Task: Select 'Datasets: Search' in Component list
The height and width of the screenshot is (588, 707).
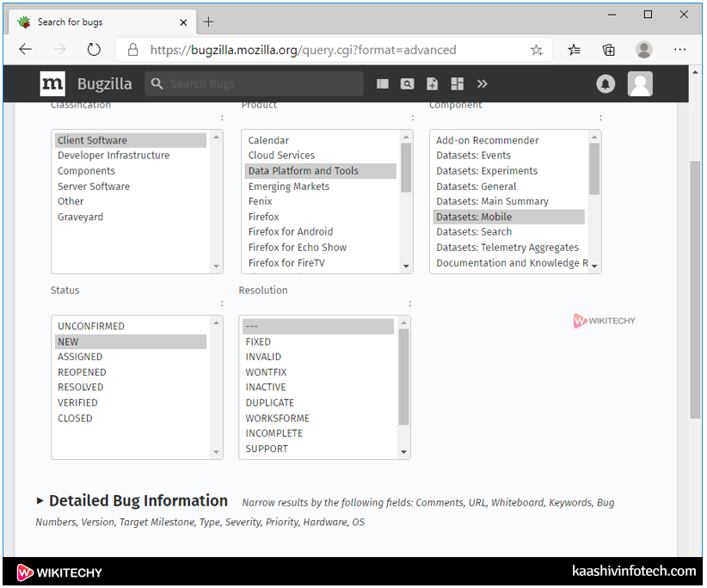Action: [x=474, y=232]
